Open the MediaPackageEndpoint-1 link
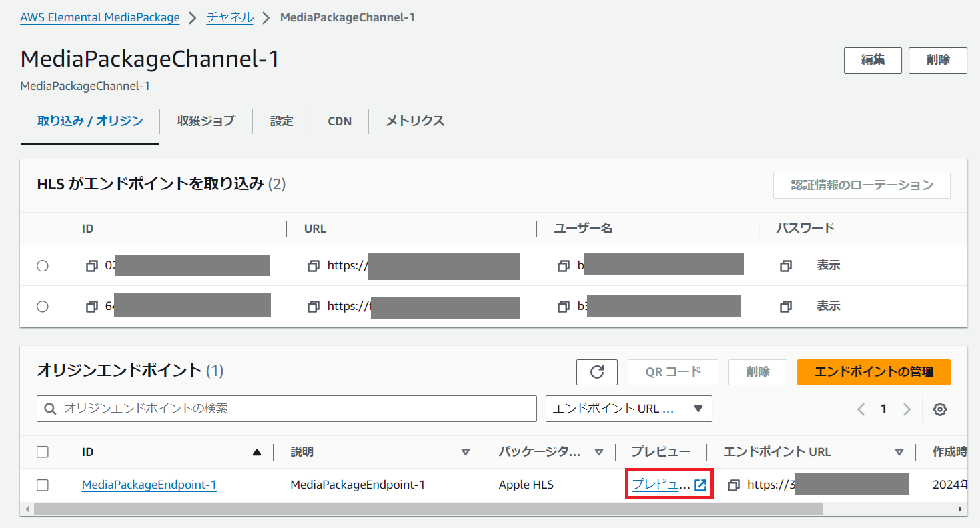This screenshot has height=528, width=980. point(149,485)
